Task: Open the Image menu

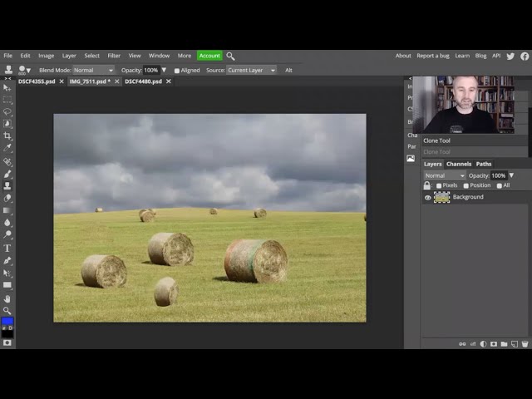Action: (47, 56)
